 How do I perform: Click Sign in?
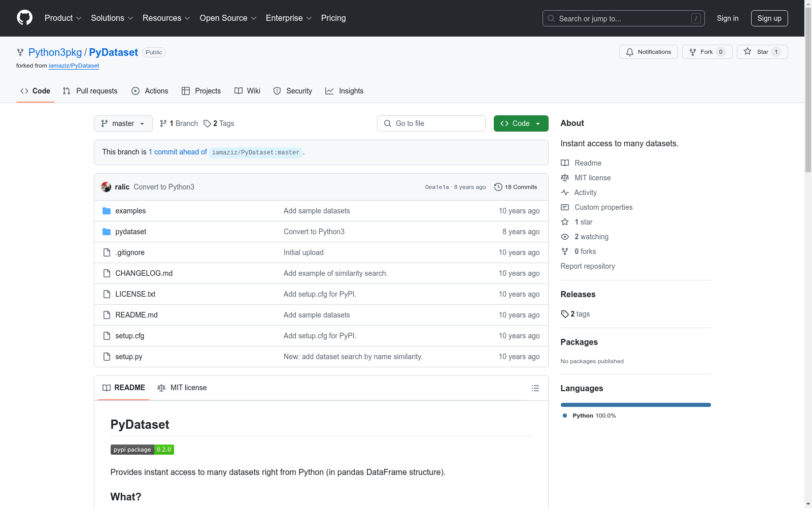727,18
